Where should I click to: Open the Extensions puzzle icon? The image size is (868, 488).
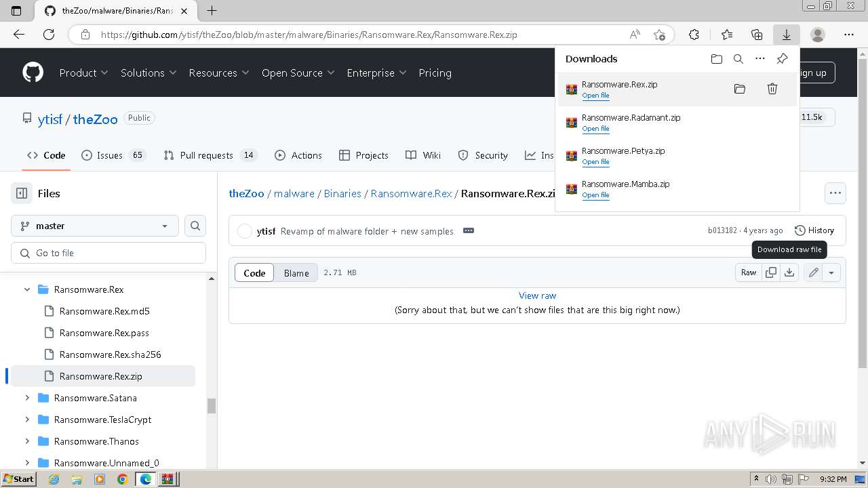694,35
